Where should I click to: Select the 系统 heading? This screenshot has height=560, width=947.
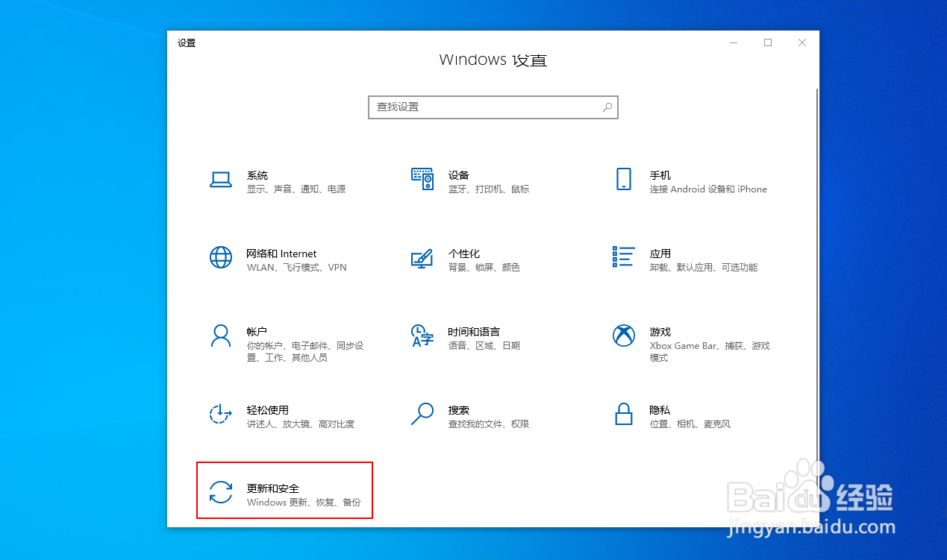257,175
